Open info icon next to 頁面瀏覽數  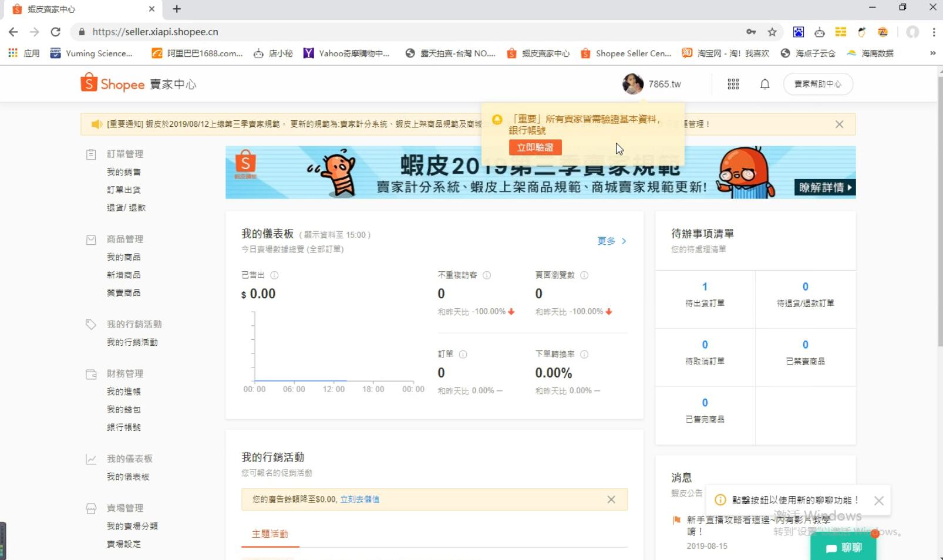coord(584,275)
